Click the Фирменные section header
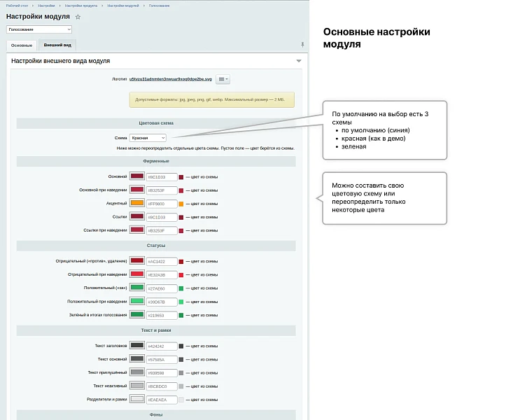The height and width of the screenshot is (420, 513). tap(156, 162)
